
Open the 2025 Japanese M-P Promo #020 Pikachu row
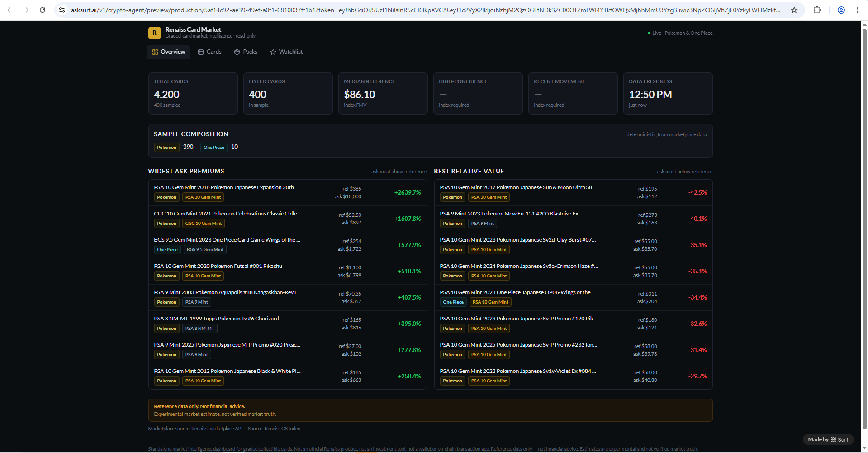(x=288, y=350)
